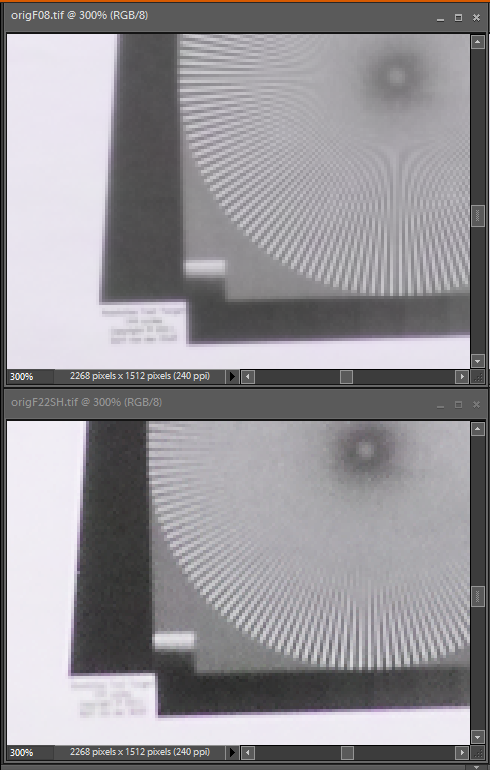
Task: Click vertical scroll up arrow in origF22SH.tif window
Action: click(x=478, y=429)
